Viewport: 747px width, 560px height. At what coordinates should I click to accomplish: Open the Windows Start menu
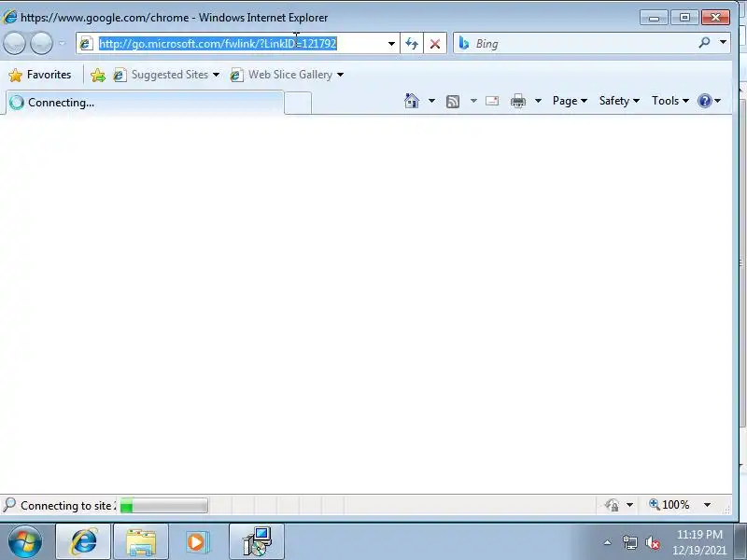click(25, 541)
